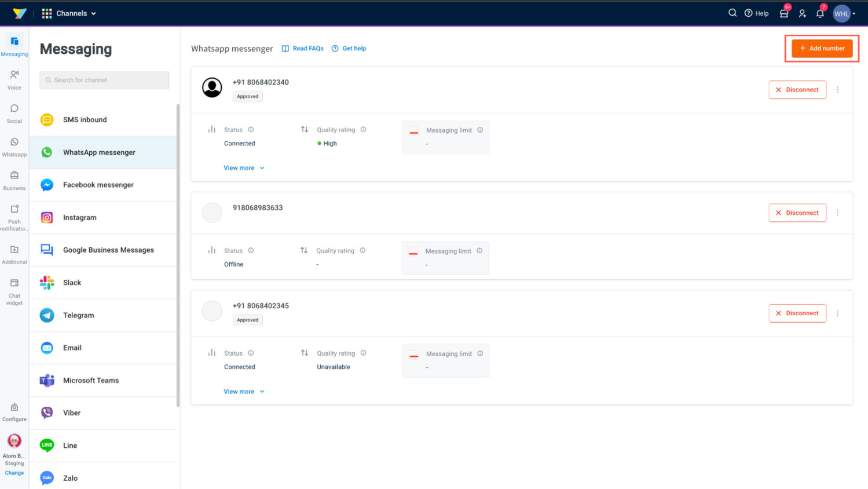This screenshot has width=868, height=489.
Task: Click the Unavailable quality rating value
Action: 334,367
